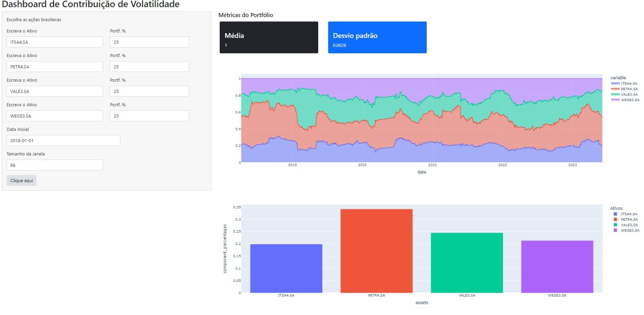Click the 'assets' x-axis title
644x315 pixels.
click(422, 302)
